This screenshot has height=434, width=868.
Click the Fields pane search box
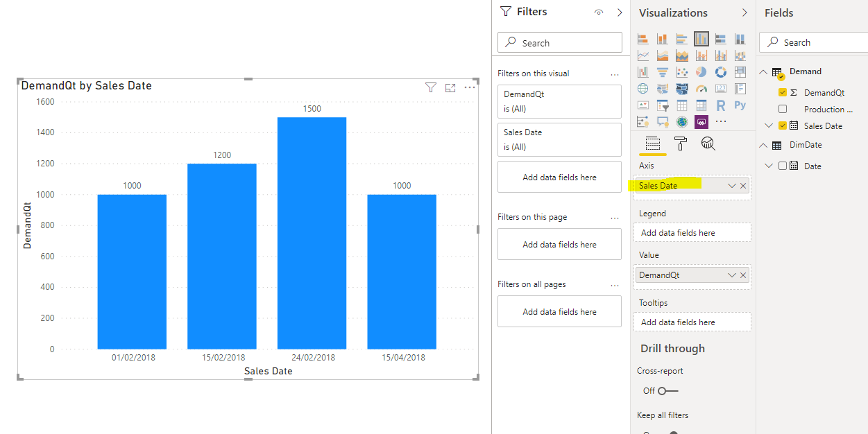point(813,42)
